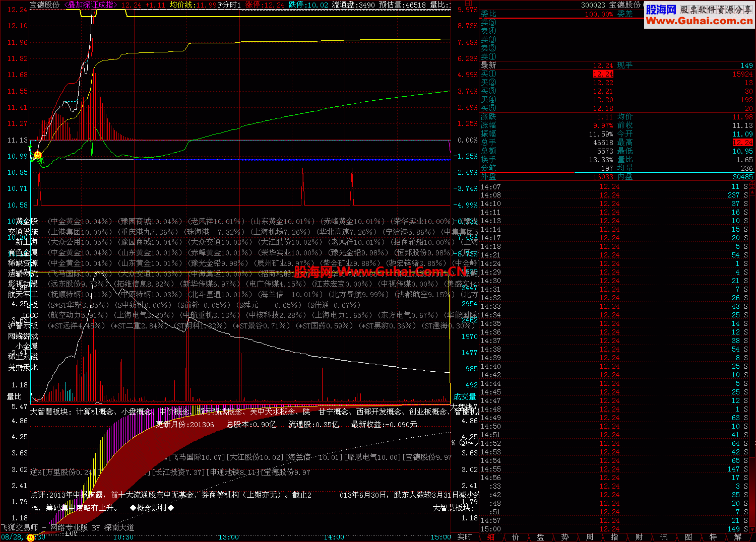Image resolution: width=756 pixels, height=542 pixels.
Task: Click the 内盘 value 30485
Action: coord(743,177)
